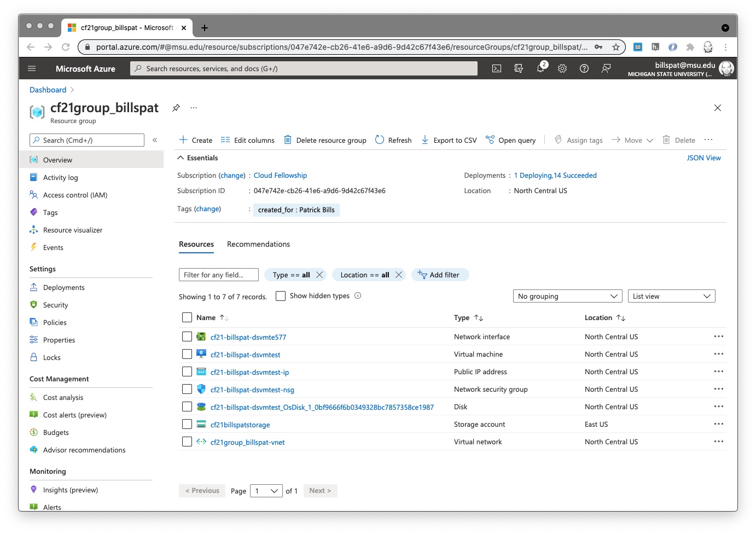Select checkbox for cf21billspatstorage
Viewport: 756px width, 534px height.
(x=187, y=424)
